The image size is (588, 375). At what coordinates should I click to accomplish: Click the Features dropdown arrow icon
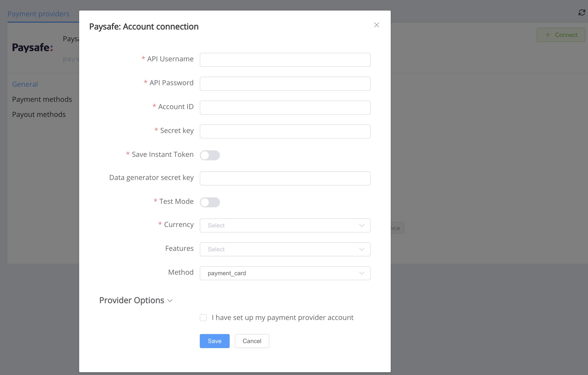coord(362,249)
